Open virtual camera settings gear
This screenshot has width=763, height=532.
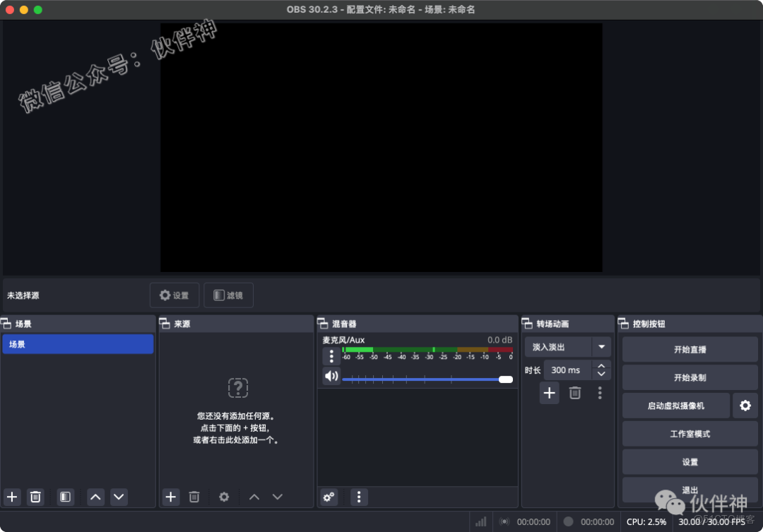click(745, 406)
